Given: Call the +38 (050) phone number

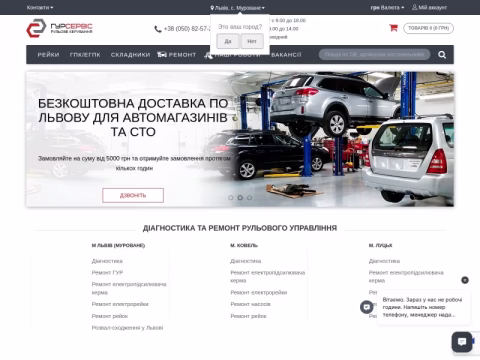Looking at the screenshot, I should [187, 29].
